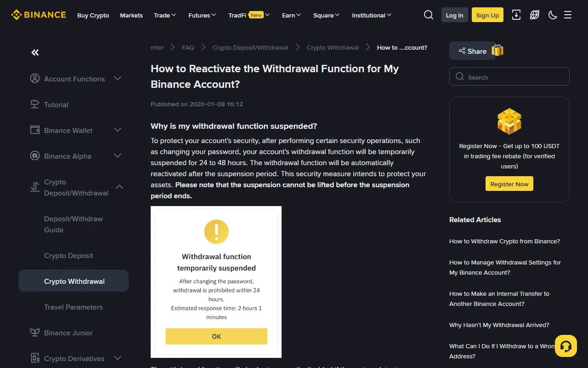Click the Tutorial signpost icon
The image size is (588, 368).
pyautogui.click(x=35, y=104)
